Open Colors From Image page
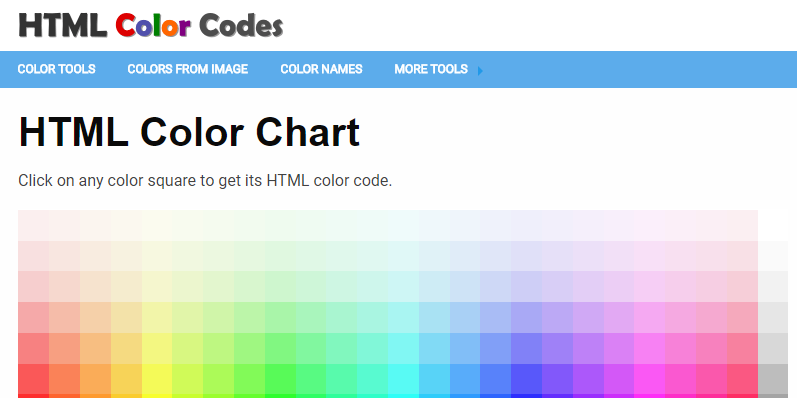797x398 pixels. pyautogui.click(x=188, y=69)
